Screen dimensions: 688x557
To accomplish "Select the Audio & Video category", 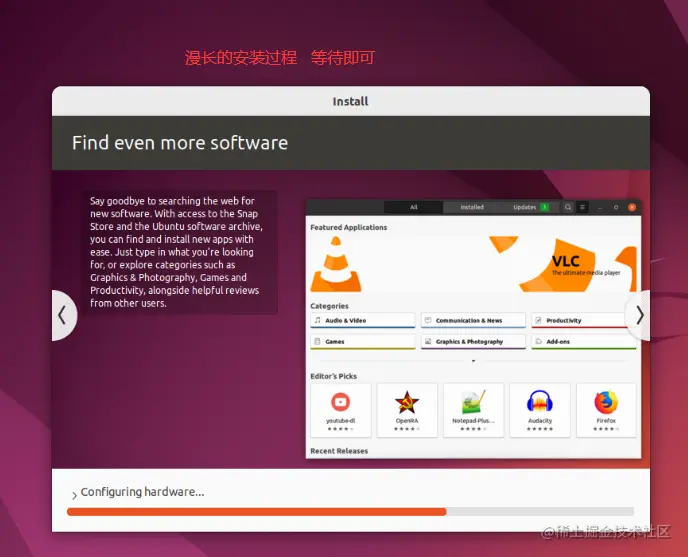I will pos(362,320).
